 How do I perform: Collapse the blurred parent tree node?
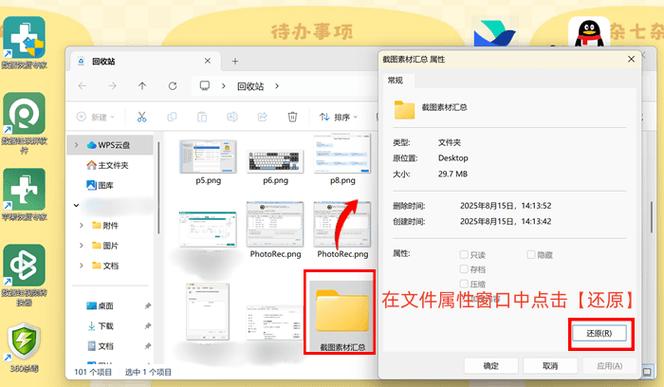click(76, 205)
